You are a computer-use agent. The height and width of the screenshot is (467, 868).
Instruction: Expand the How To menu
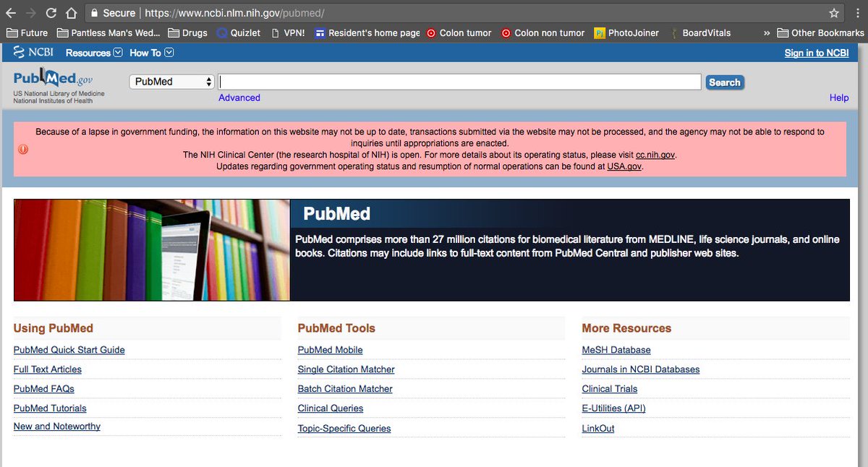point(152,53)
